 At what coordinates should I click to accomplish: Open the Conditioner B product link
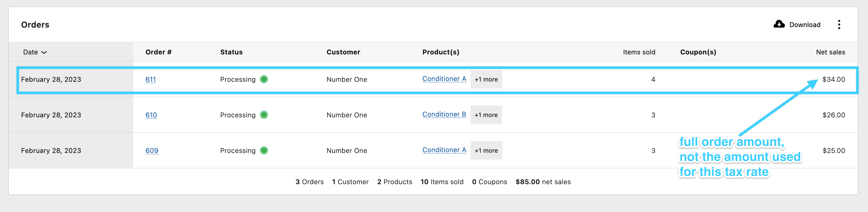pyautogui.click(x=444, y=115)
